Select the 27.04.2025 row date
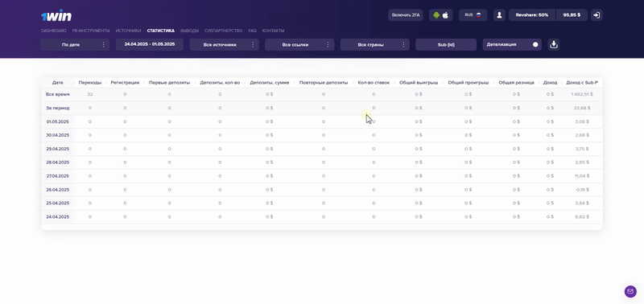Image resolution: width=644 pixels, height=304 pixels. (57, 175)
